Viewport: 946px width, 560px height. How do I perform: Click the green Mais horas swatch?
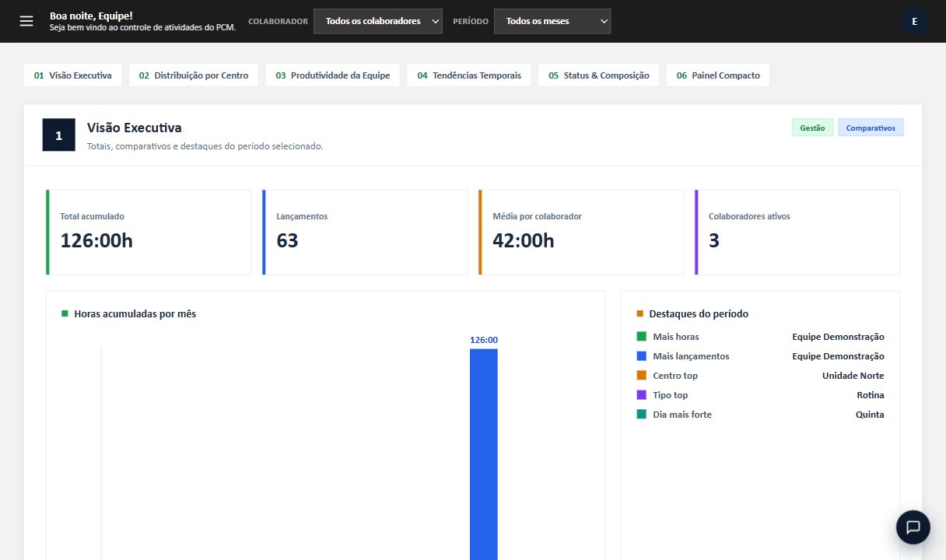[642, 337]
